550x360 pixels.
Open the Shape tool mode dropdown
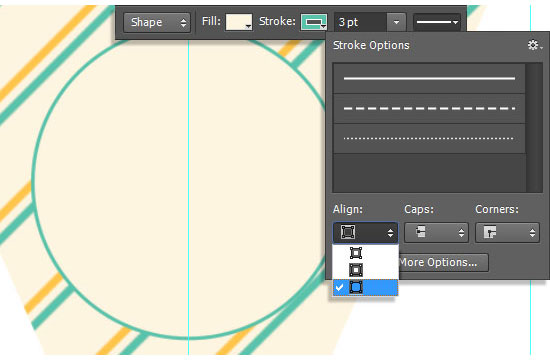(157, 23)
